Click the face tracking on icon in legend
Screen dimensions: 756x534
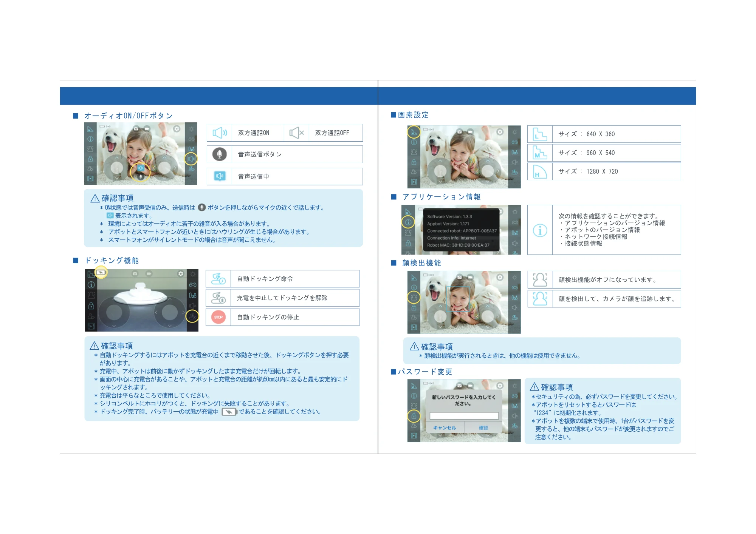click(x=540, y=299)
